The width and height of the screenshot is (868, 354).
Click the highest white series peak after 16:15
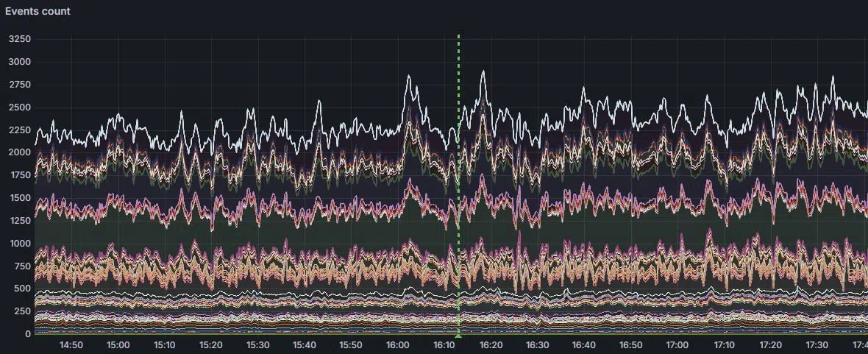point(483,71)
